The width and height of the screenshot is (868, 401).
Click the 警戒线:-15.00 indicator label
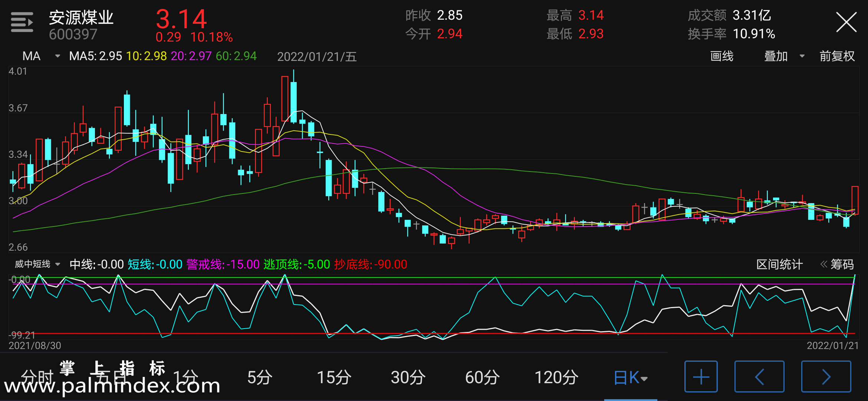click(223, 264)
